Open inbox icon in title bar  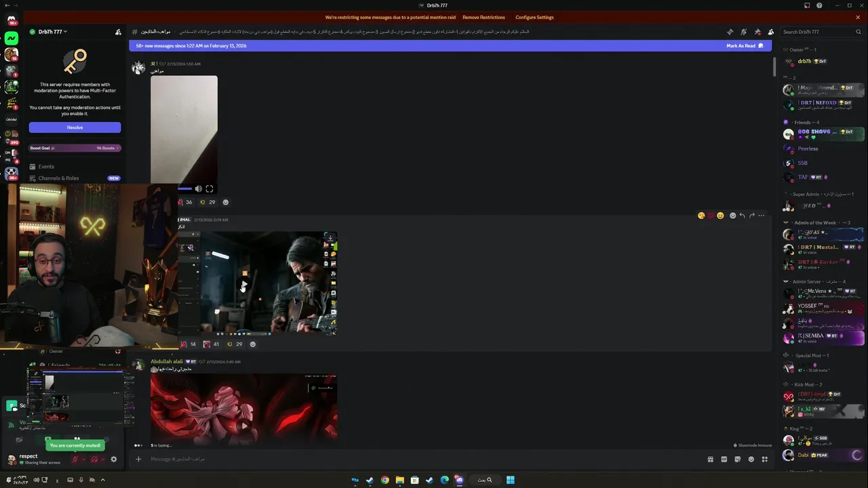tap(807, 5)
